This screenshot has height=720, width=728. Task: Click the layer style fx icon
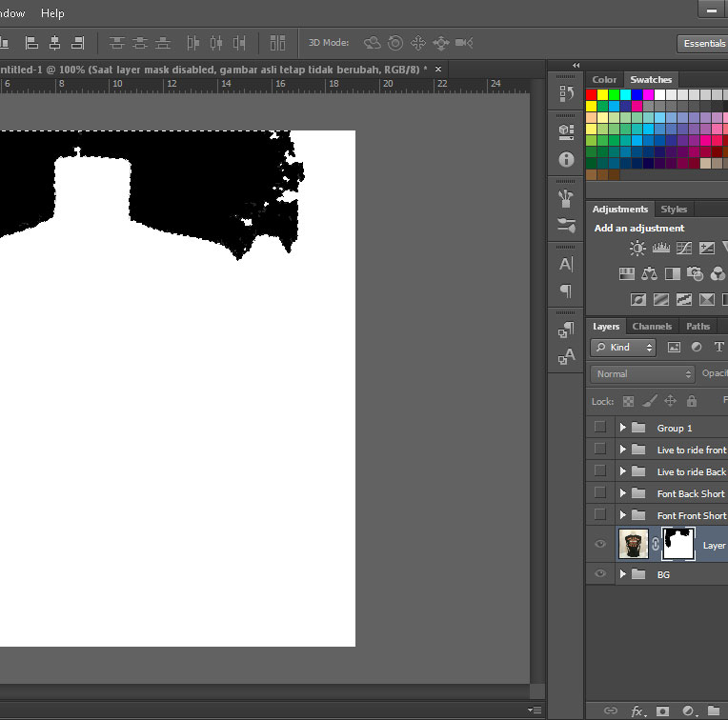click(x=637, y=710)
